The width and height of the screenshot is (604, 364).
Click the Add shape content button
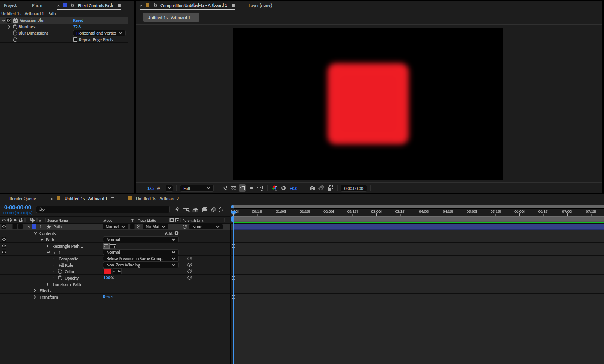coord(177,233)
